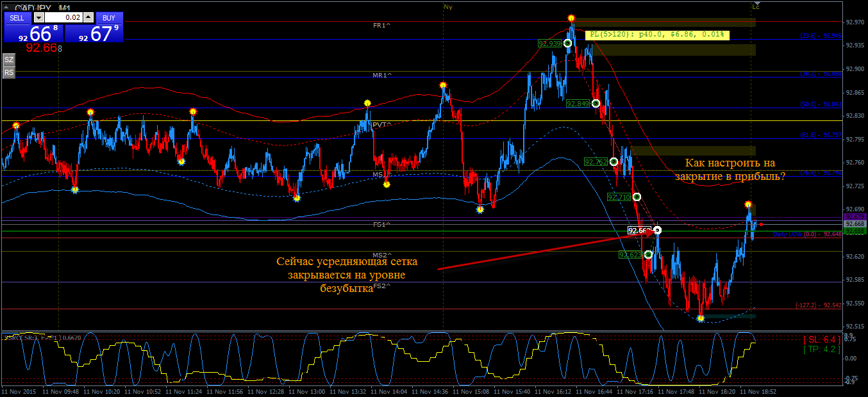Viewport: 868px width, 397px height.
Task: Select the 92.623 order price label
Action: tap(630, 255)
